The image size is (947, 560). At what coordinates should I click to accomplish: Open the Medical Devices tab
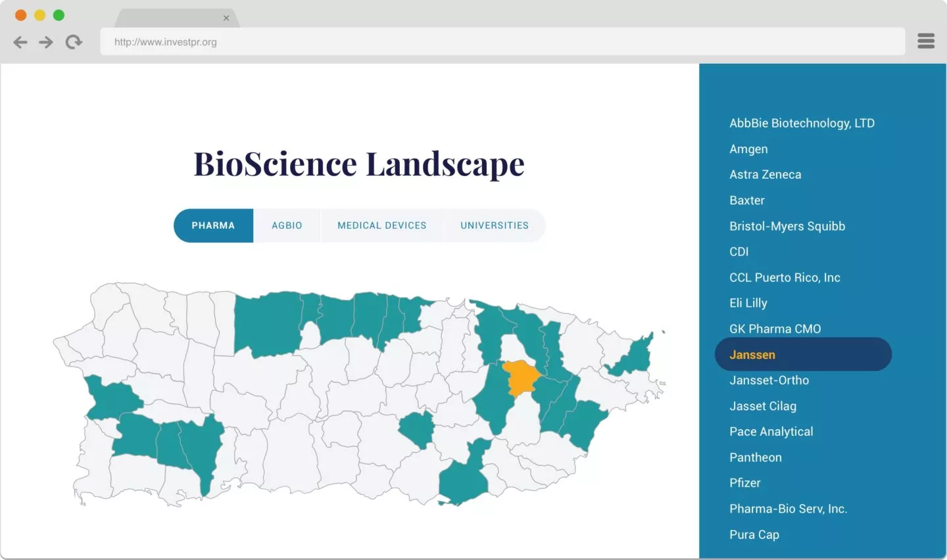[x=381, y=225]
